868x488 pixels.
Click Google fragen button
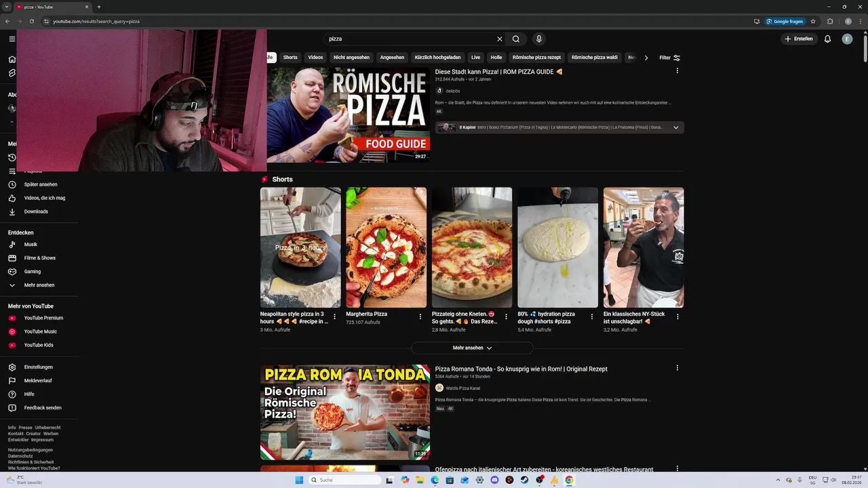coord(785,21)
